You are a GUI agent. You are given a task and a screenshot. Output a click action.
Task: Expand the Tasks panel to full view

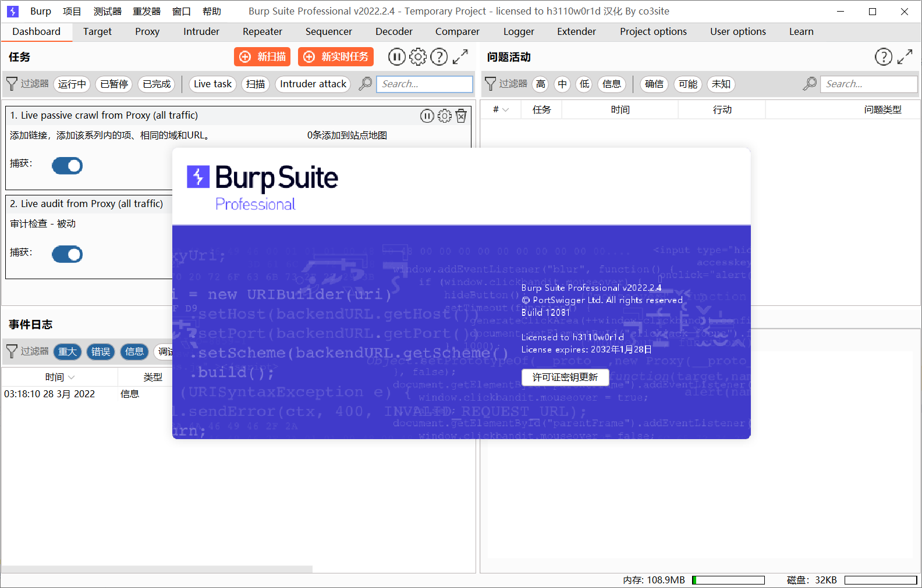point(460,56)
